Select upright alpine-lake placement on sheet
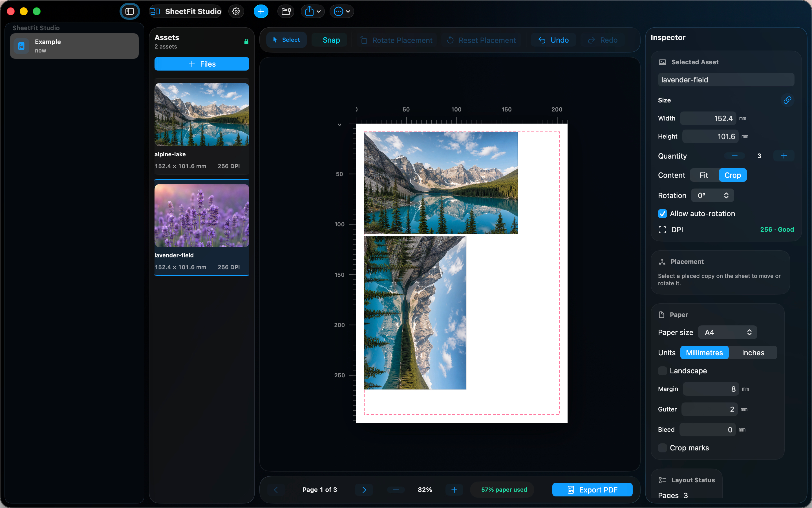 [x=441, y=183]
